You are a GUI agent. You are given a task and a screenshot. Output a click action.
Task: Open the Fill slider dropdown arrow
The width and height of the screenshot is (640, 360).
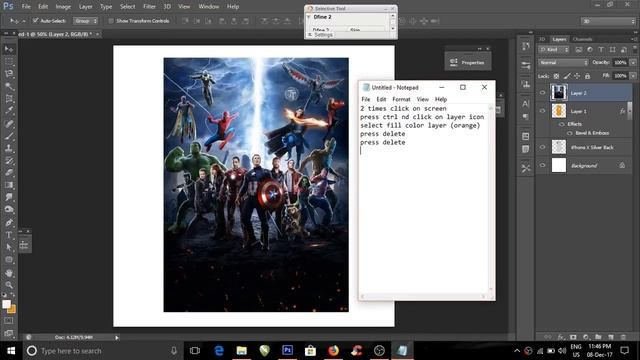(x=633, y=76)
